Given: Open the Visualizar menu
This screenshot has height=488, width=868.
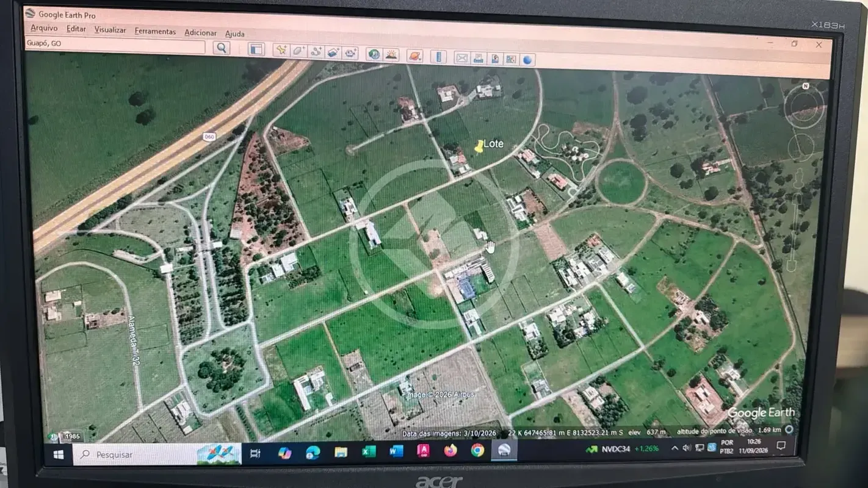Looking at the screenshot, I should (x=110, y=30).
